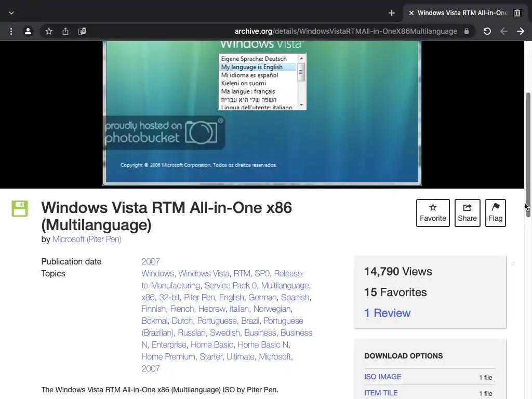532x399 pixels.
Task: Click the 'DOWNLOAD OPTIONS' heading
Action: pyautogui.click(x=403, y=356)
